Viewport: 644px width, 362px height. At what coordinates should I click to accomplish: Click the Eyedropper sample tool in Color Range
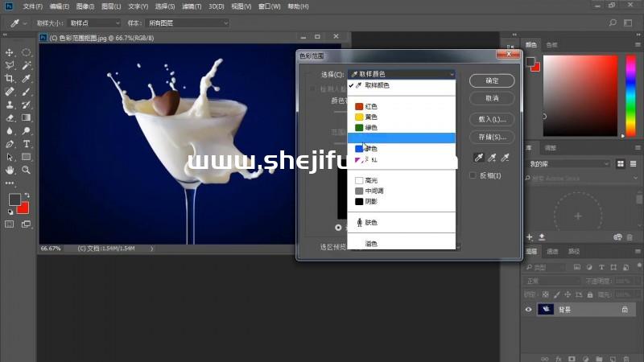pyautogui.click(x=479, y=158)
